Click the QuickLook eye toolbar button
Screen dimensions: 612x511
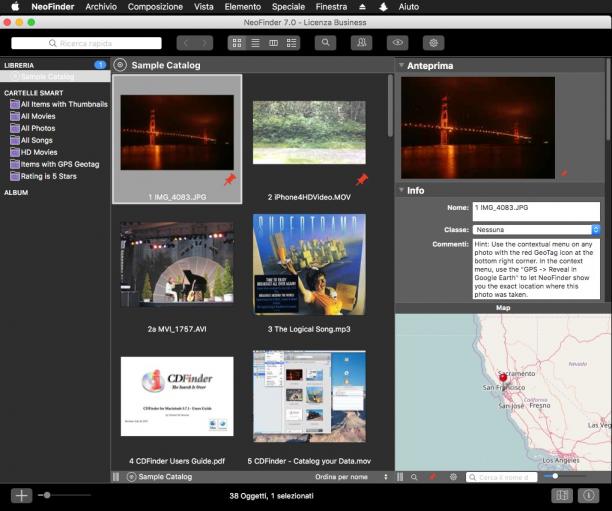[x=397, y=43]
